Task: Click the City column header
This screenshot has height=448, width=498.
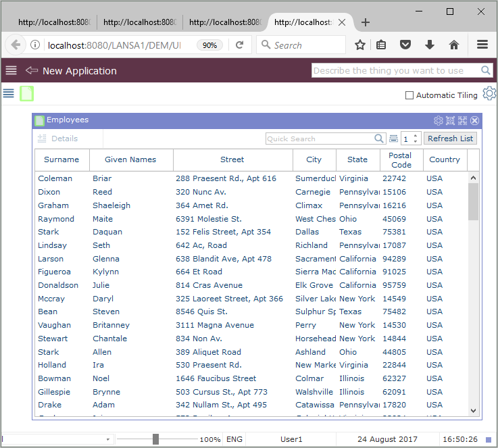Action: click(x=314, y=159)
